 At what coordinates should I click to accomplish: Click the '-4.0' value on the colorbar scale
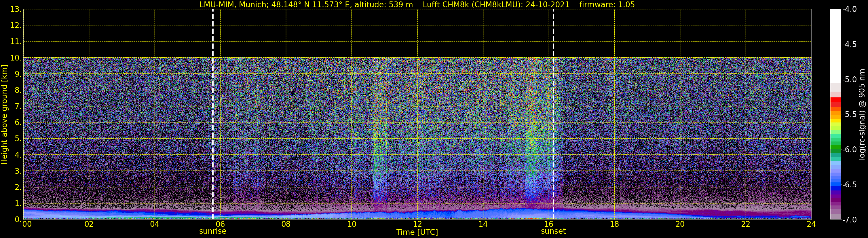click(x=849, y=10)
